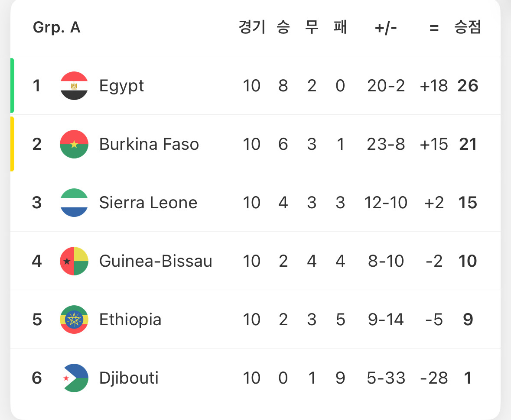Click Djibouti's -28 goal difference
The image size is (511, 420).
click(434, 378)
